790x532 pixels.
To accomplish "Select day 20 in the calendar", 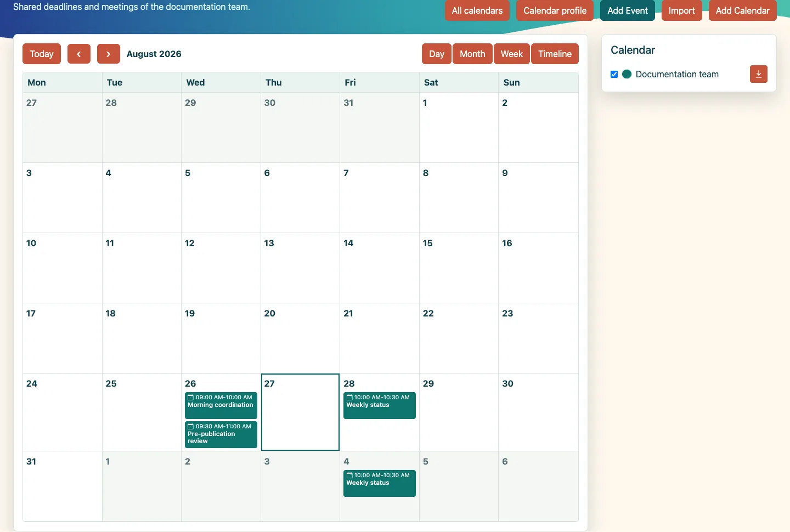I will (x=300, y=338).
